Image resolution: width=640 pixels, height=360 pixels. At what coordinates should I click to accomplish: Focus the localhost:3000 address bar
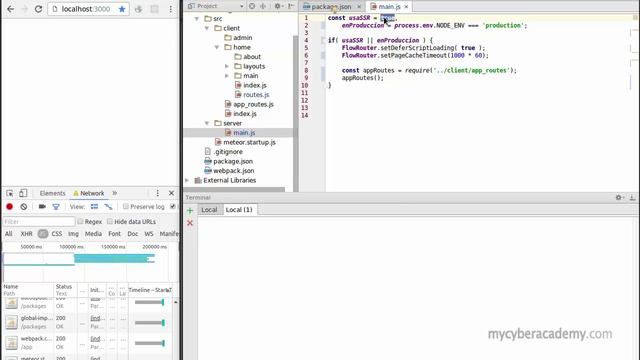point(86,9)
